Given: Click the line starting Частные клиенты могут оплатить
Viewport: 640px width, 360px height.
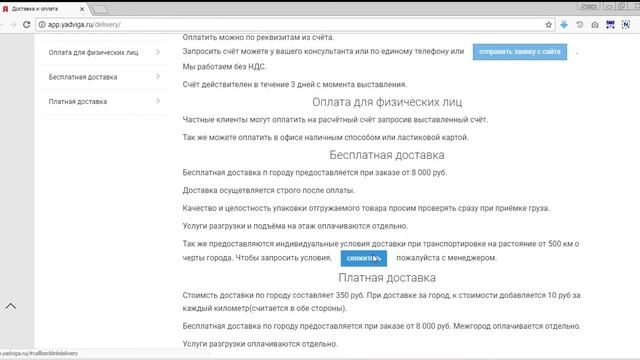Looking at the screenshot, I should (x=335, y=120).
